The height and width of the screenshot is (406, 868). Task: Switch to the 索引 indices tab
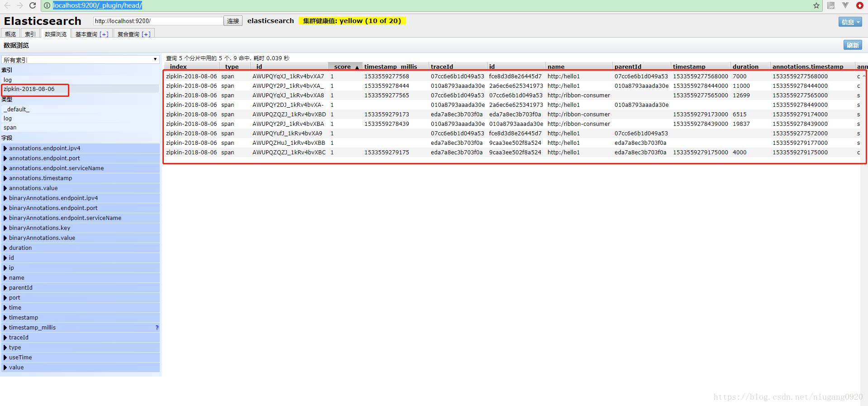(x=30, y=34)
